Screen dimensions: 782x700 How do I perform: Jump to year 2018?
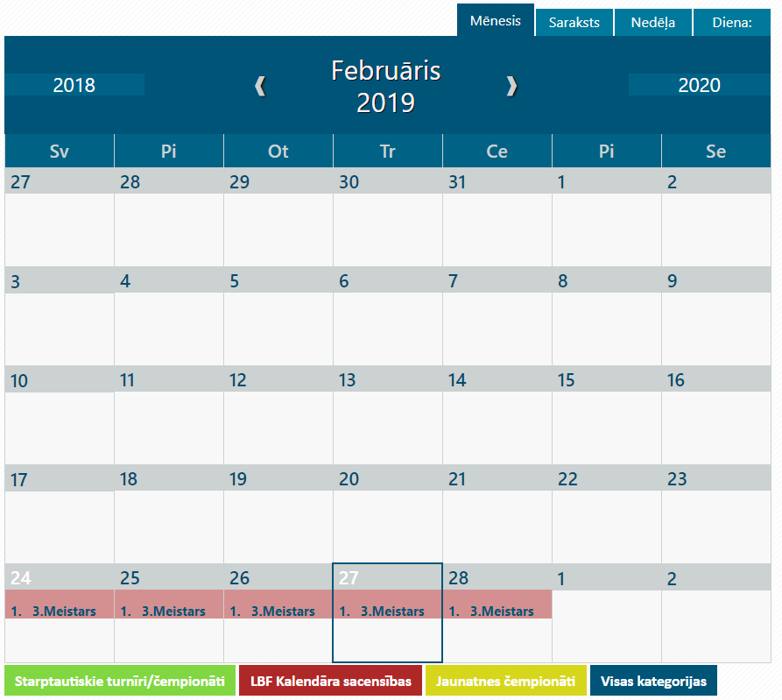click(74, 85)
